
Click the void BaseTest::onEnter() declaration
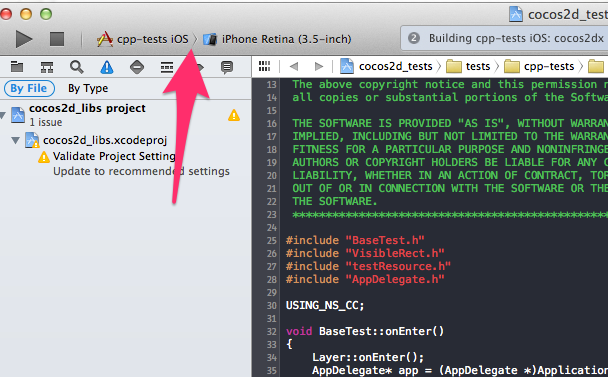pyautogui.click(x=365, y=331)
